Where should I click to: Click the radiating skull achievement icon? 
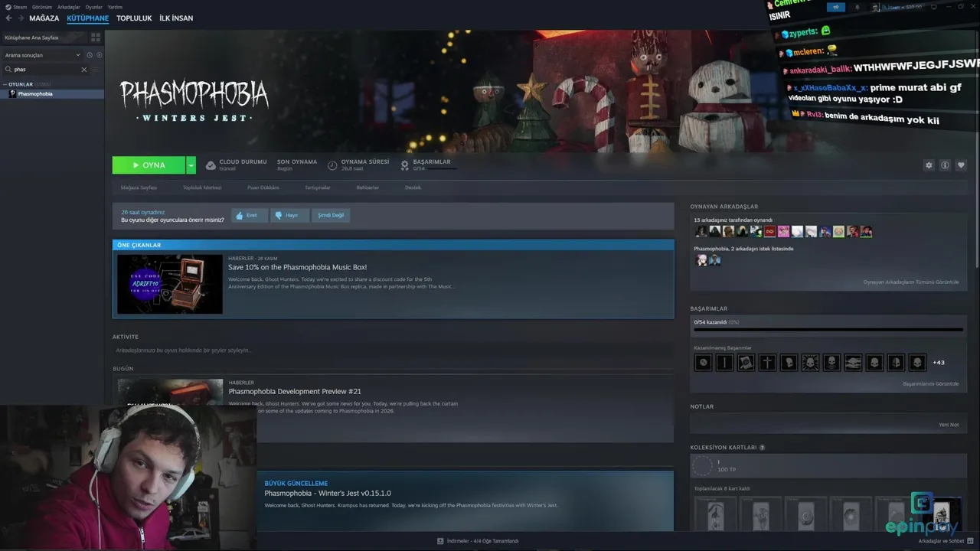pyautogui.click(x=810, y=363)
